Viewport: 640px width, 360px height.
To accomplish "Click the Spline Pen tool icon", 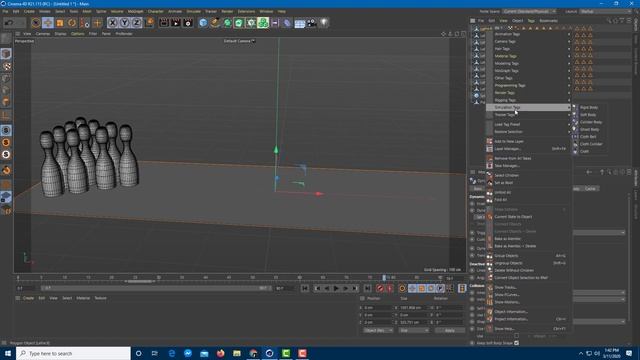I will (215, 23).
